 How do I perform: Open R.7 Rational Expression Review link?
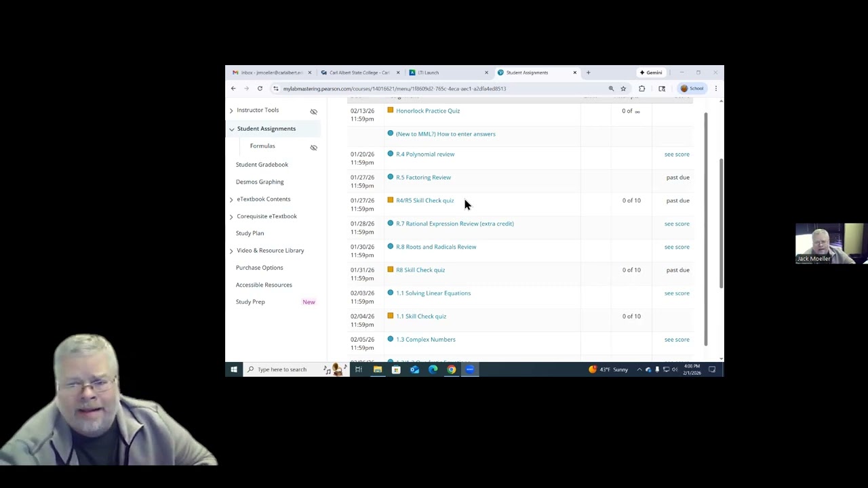(455, 224)
